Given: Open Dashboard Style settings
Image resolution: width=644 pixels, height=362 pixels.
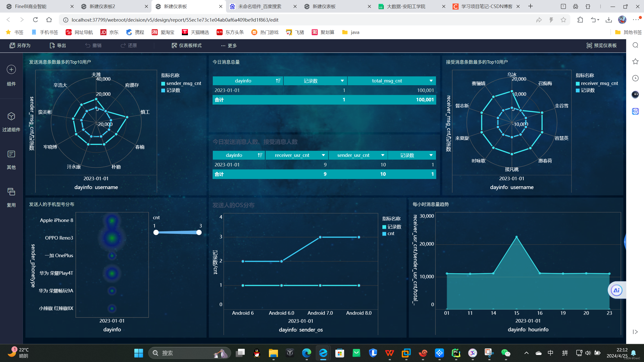Looking at the screenshot, I should 187,46.
